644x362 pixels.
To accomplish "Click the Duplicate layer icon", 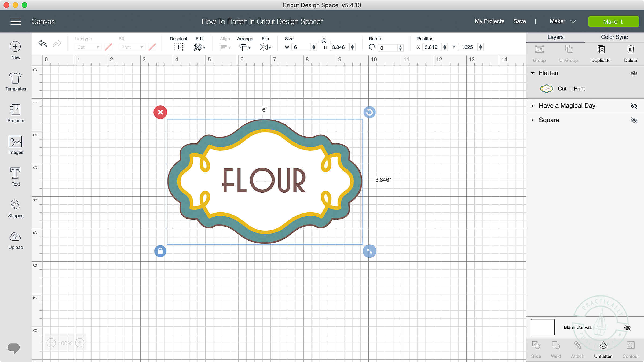I will click(601, 50).
